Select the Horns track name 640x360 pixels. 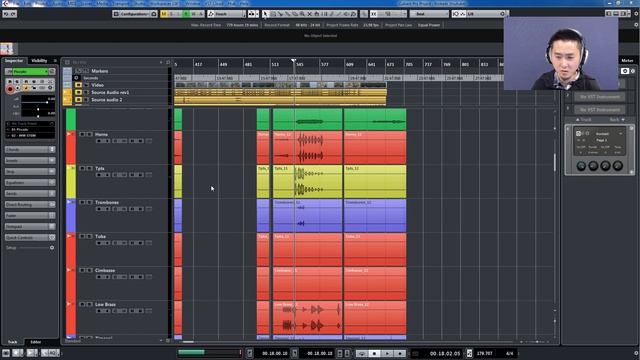(101, 134)
